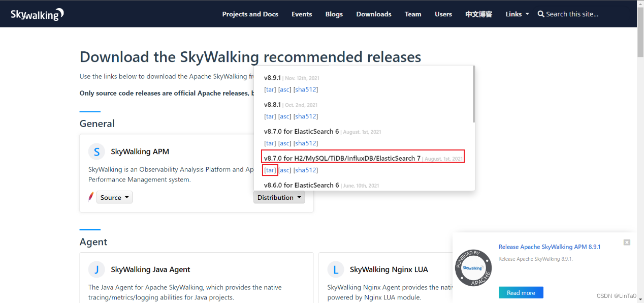644x303 pixels.
Task: Open the Team page
Action: (x=413, y=14)
